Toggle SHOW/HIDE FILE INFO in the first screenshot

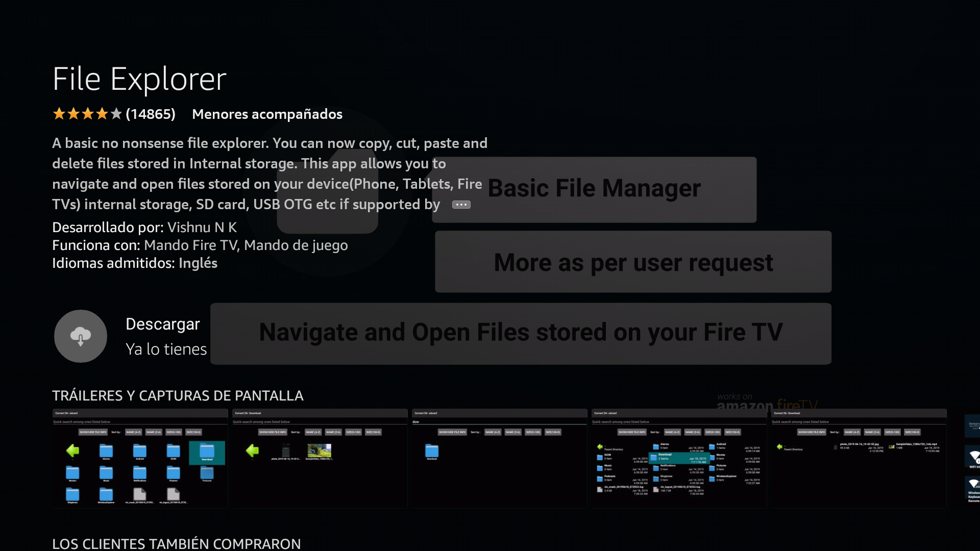[93, 432]
